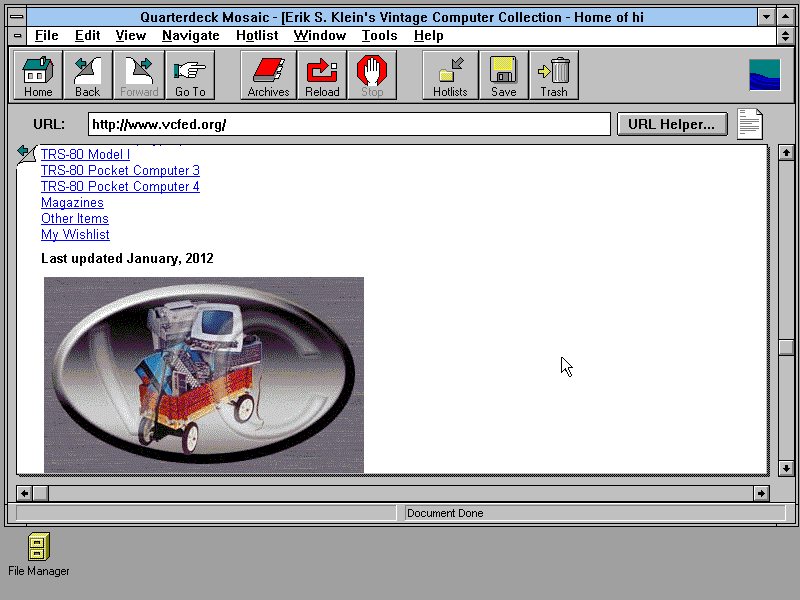800x600 pixels.
Task: Open the Hotlist menu
Action: (257, 36)
